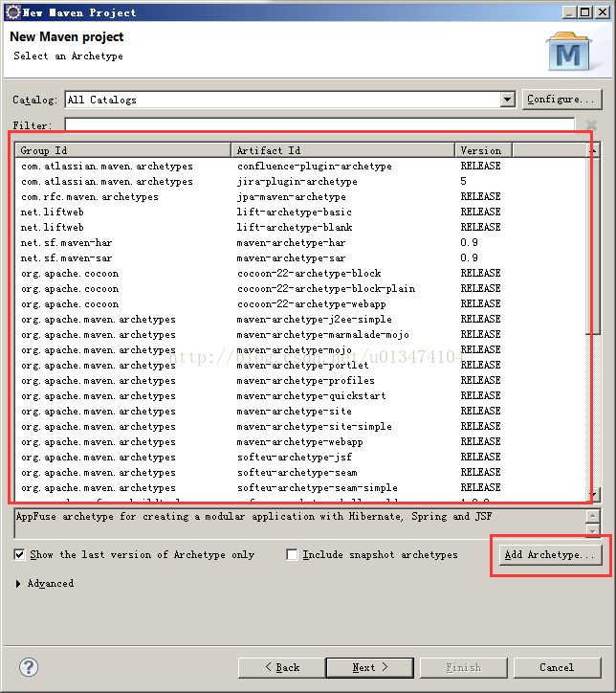The width and height of the screenshot is (616, 693).
Task: Select cocoon-22-archetype-block row
Action: coord(301,273)
